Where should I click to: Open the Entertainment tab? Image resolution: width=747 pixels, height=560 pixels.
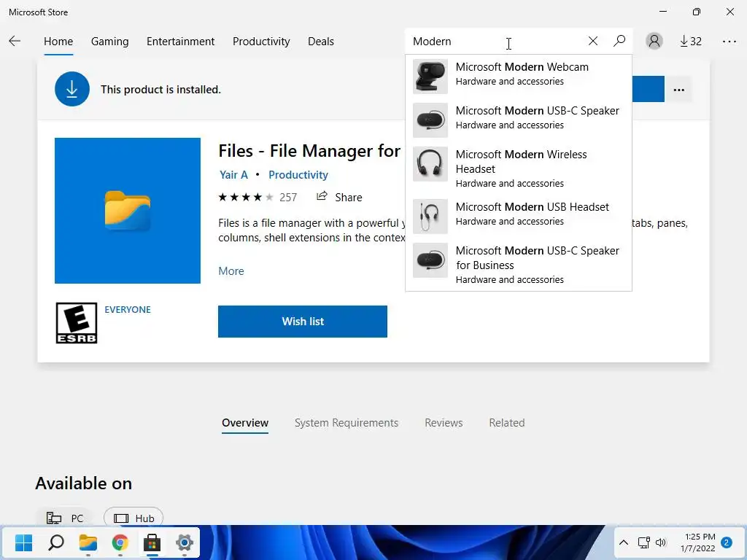181,42
